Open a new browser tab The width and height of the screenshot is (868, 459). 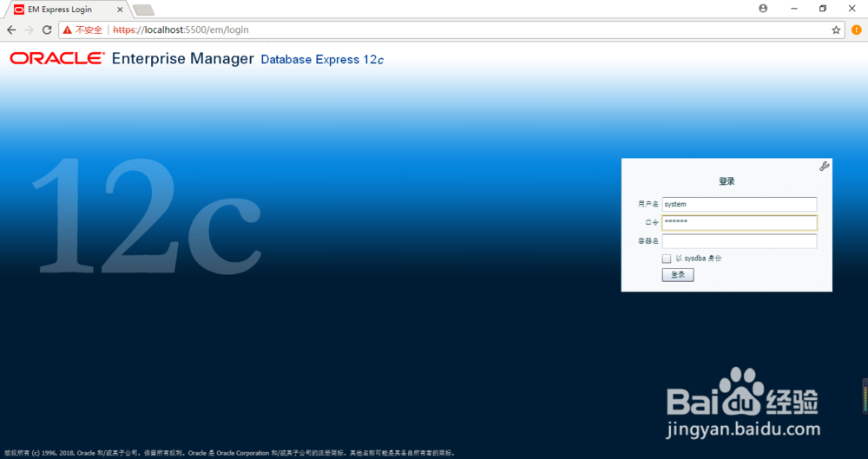143,10
